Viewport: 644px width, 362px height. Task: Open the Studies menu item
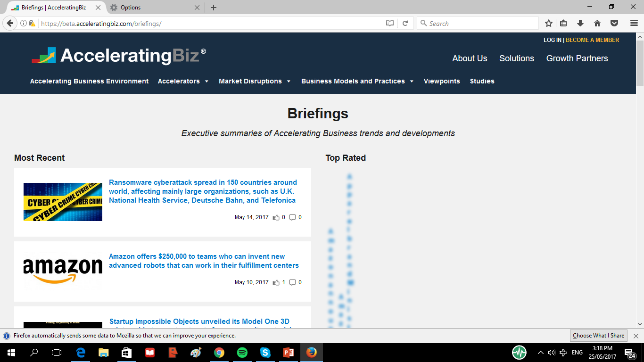[482, 81]
